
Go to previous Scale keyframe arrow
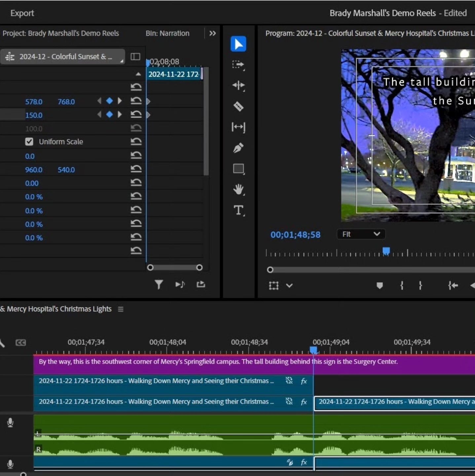[99, 114]
